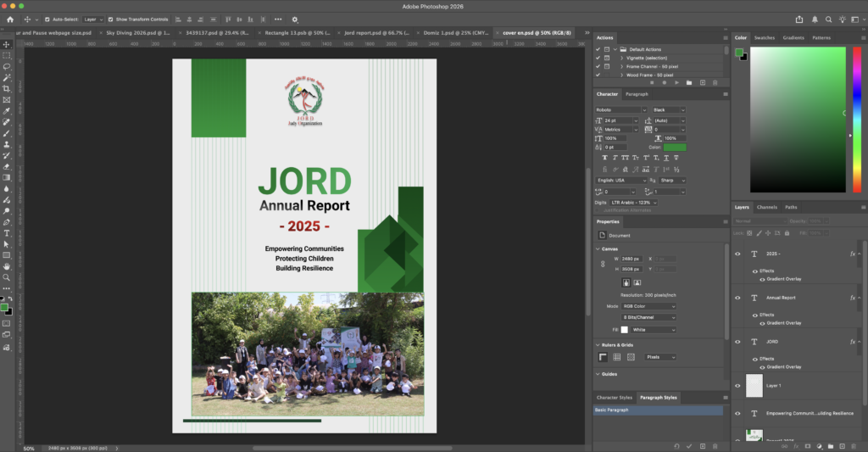Collapse the Rulers & Grids section

pos(597,345)
